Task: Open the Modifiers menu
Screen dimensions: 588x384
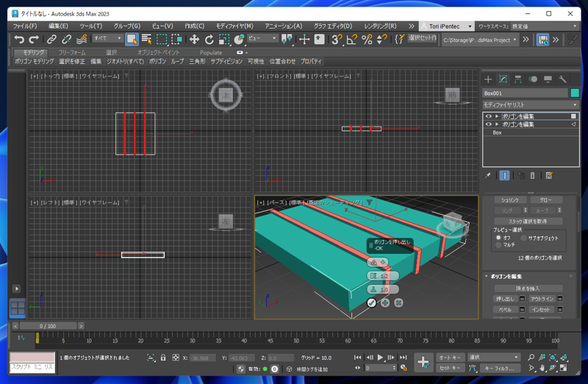Action: coord(234,26)
